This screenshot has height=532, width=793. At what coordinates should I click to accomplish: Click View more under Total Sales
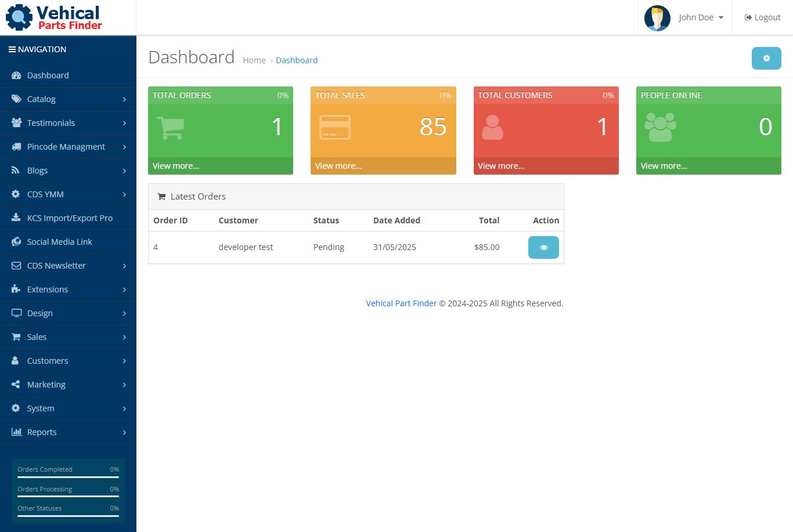click(338, 166)
